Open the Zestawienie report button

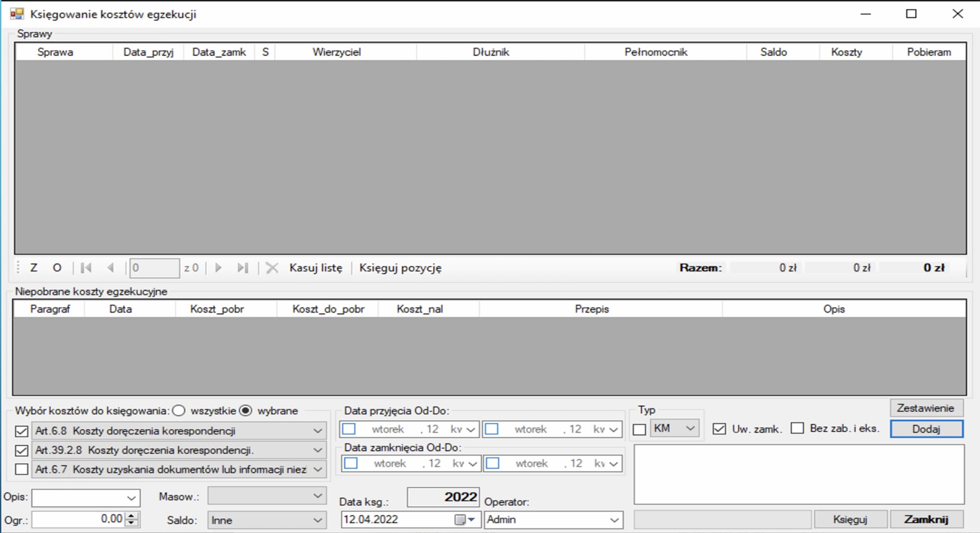click(x=925, y=408)
